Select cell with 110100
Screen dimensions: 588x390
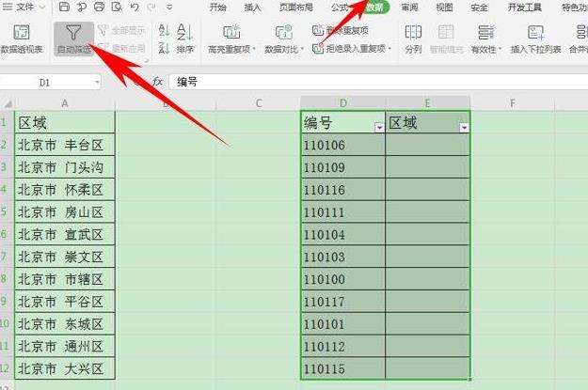[342, 279]
